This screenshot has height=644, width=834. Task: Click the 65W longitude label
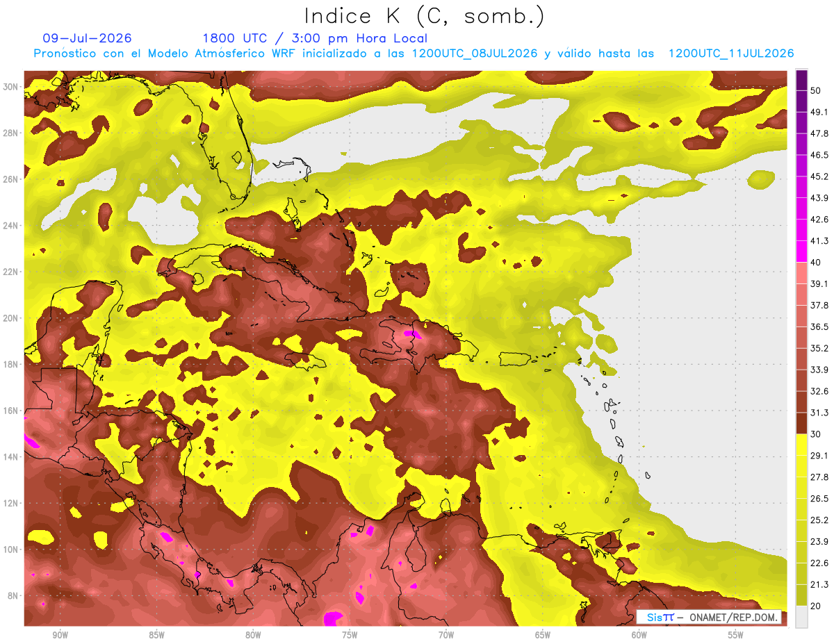[543, 635]
